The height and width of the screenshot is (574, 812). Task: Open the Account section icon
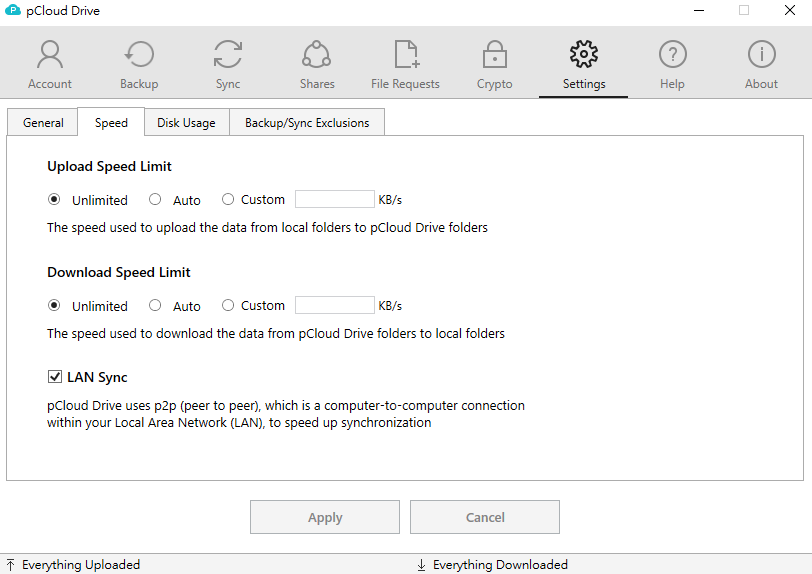pos(49,55)
